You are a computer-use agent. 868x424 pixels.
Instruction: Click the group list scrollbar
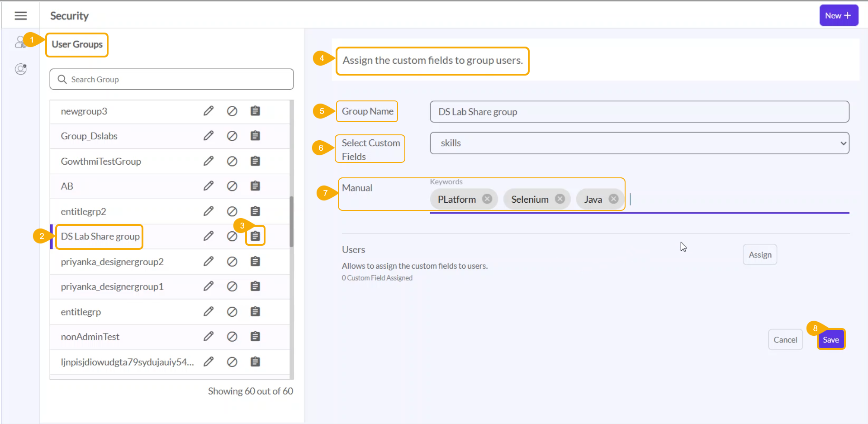point(292,222)
